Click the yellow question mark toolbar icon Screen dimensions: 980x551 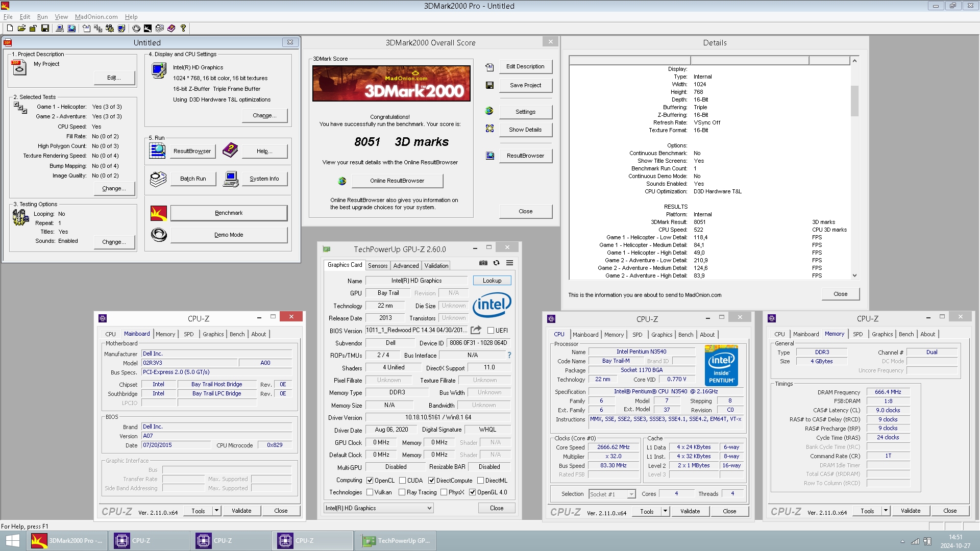[183, 29]
